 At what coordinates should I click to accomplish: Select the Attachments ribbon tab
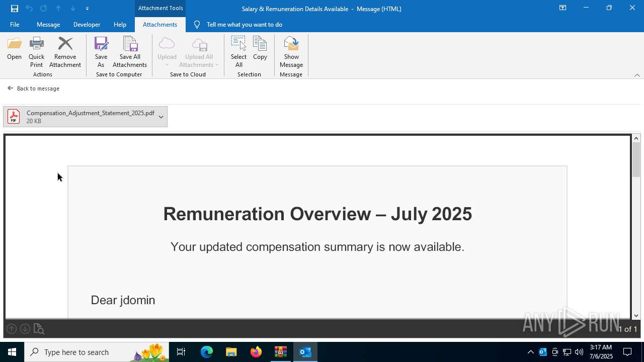160,25
